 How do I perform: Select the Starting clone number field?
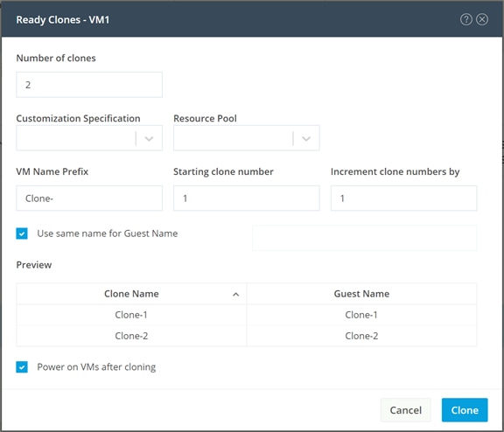pyautogui.click(x=247, y=199)
